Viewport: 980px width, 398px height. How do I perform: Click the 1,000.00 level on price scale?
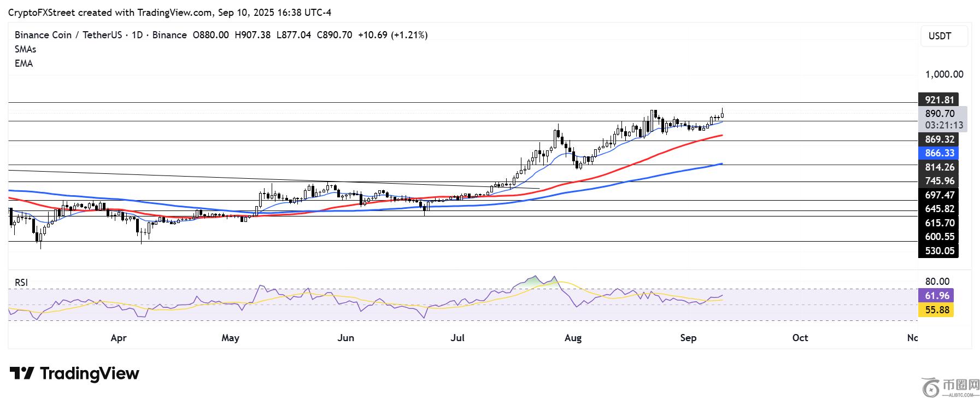click(x=944, y=74)
